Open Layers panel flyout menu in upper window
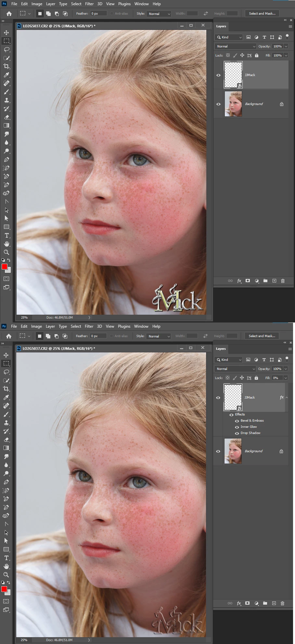This screenshot has width=295, height=644. 290,26
